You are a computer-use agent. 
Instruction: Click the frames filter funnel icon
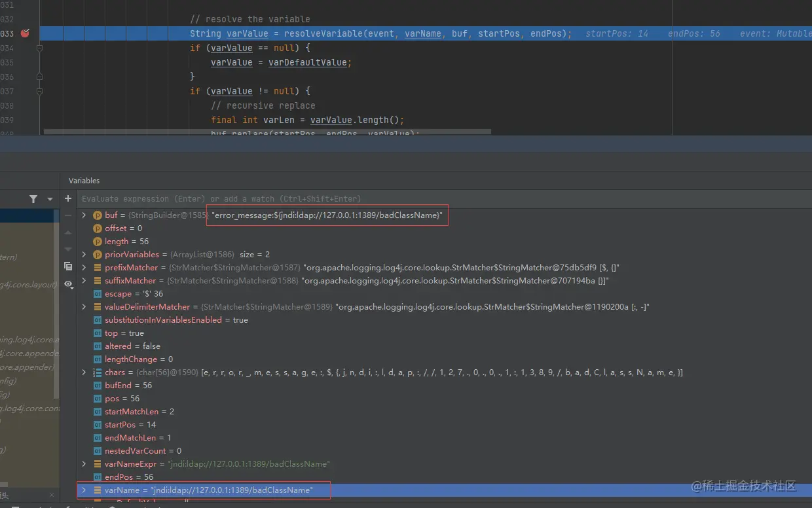(x=33, y=199)
